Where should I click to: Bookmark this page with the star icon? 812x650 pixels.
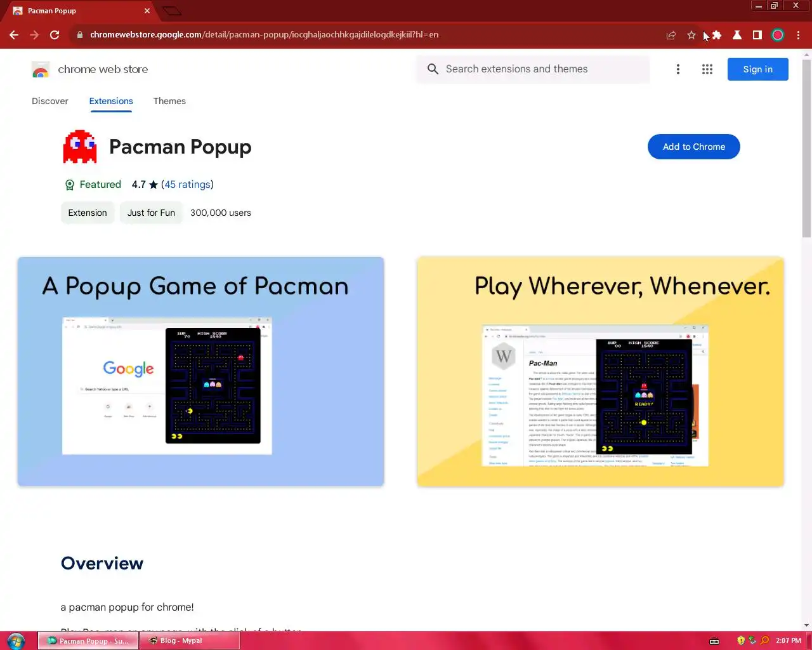coord(691,35)
